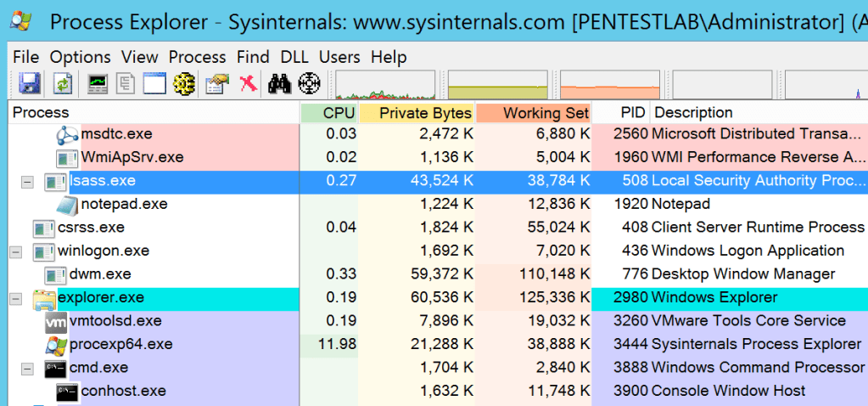The width and height of the screenshot is (868, 406).
Task: Collapse the winlogon.exe tree node
Action: [x=15, y=252]
